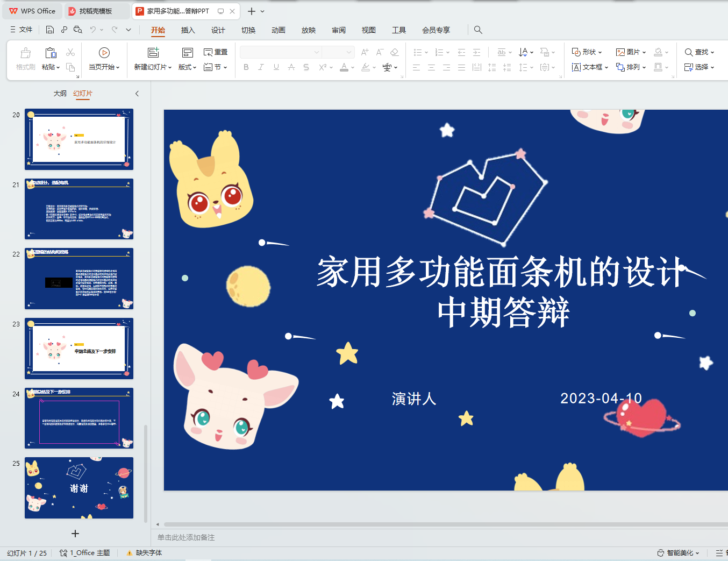Click the shape fill color swatch
Screen dimensions: 728x561
658,52
